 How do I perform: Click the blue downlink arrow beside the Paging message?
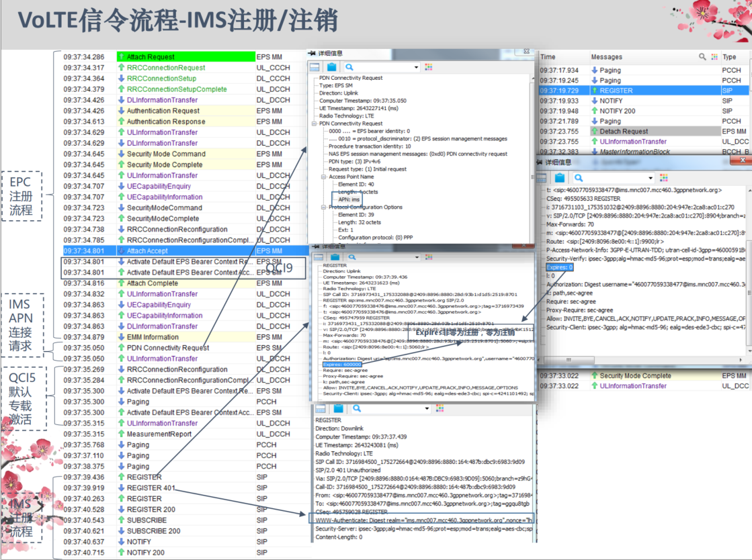click(x=595, y=70)
